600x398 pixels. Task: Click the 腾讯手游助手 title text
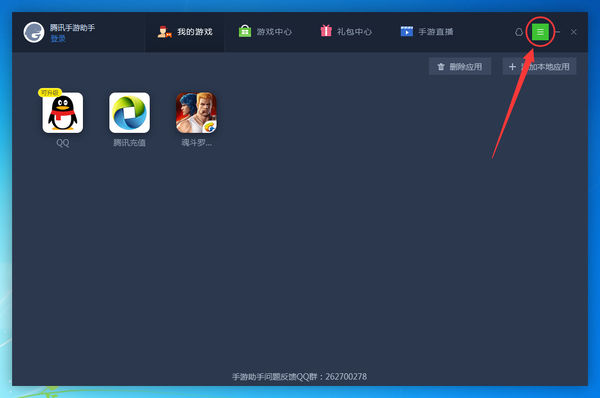click(72, 28)
